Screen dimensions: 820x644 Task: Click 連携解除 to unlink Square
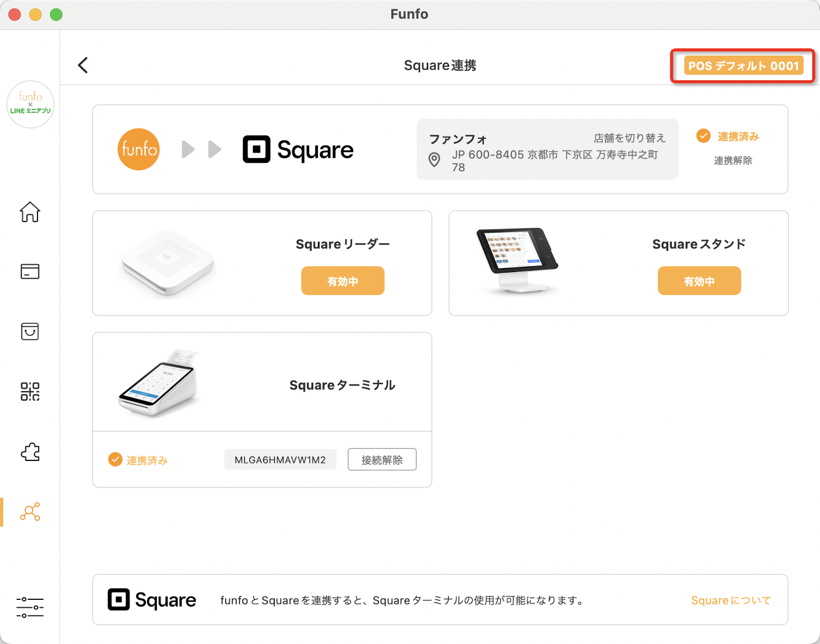click(x=733, y=160)
